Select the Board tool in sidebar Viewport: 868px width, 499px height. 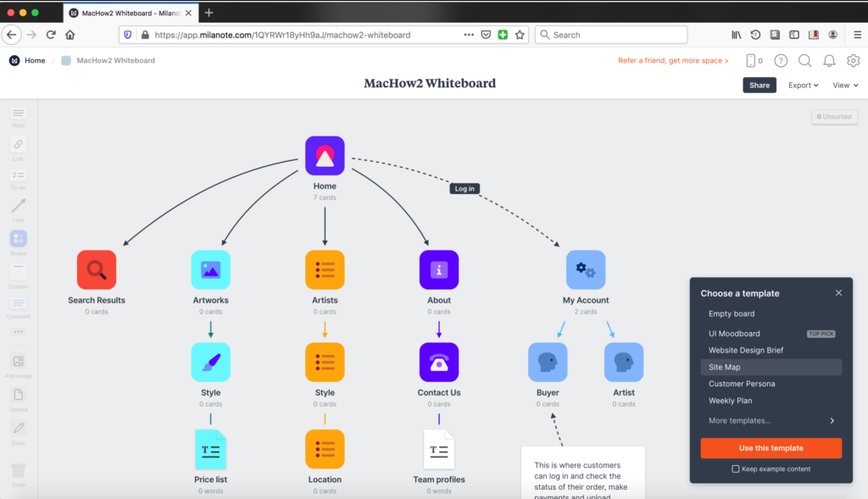tap(18, 239)
